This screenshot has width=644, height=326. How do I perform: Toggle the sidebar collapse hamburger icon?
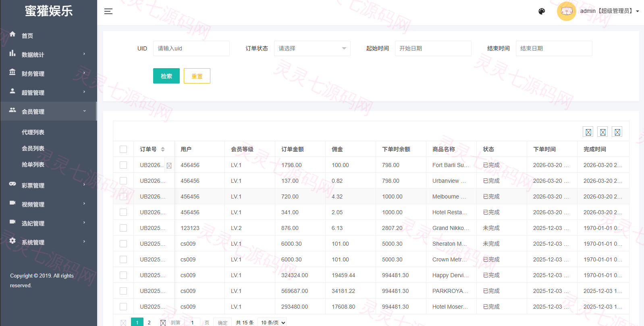point(108,11)
